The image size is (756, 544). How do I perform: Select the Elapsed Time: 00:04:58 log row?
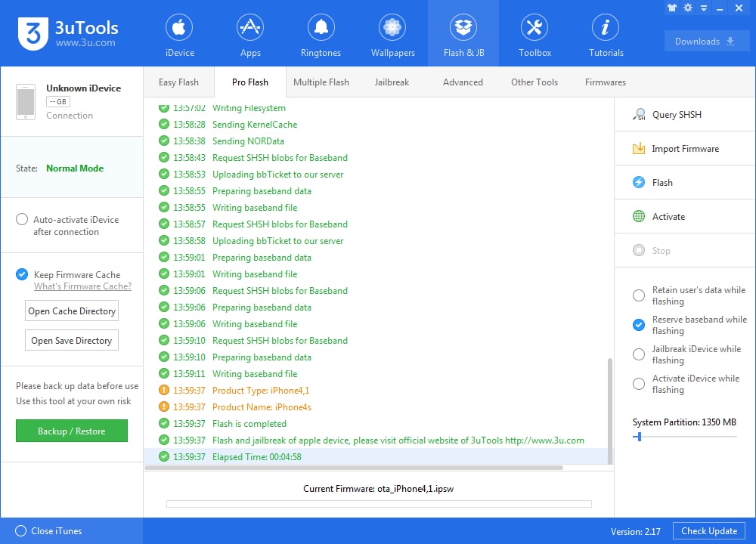375,456
